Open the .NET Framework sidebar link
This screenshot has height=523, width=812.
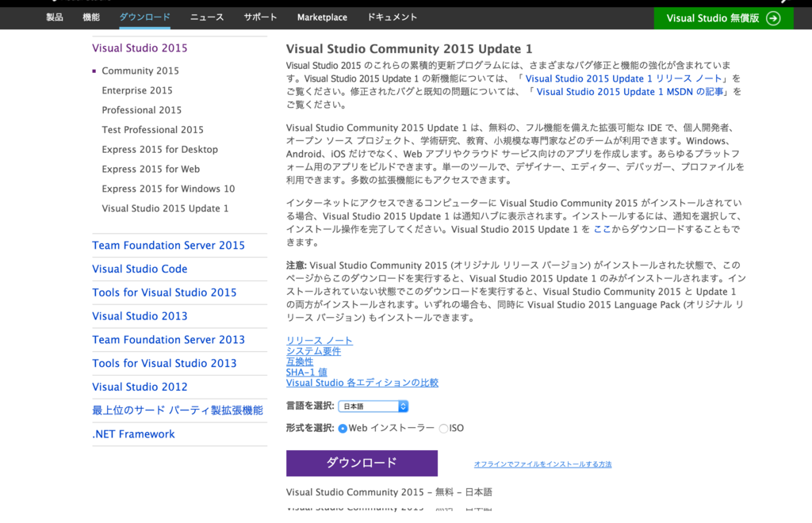coord(133,434)
